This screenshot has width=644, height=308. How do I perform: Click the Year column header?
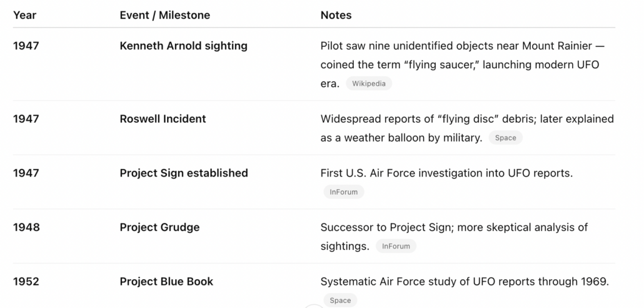[24, 15]
